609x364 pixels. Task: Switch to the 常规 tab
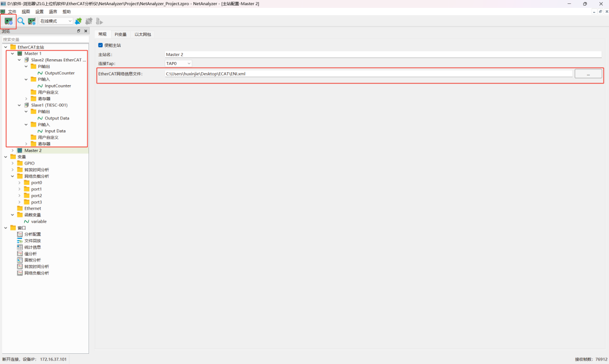(103, 34)
